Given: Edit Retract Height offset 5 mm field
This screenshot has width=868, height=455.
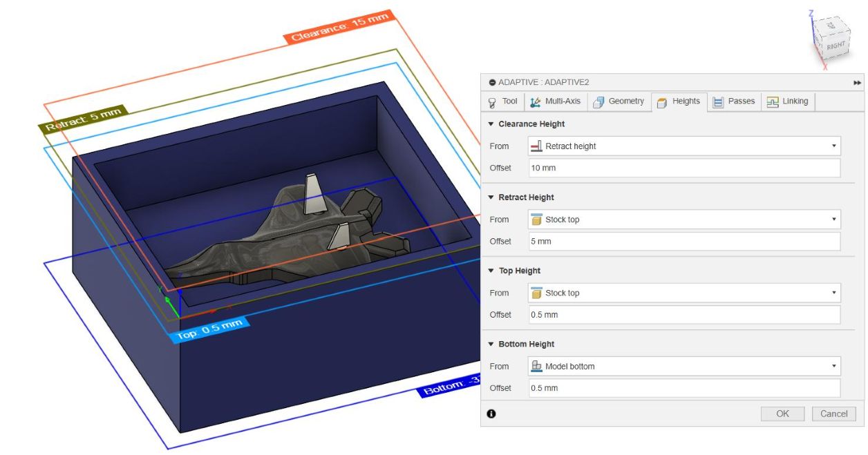Looking at the screenshot, I should (684, 241).
